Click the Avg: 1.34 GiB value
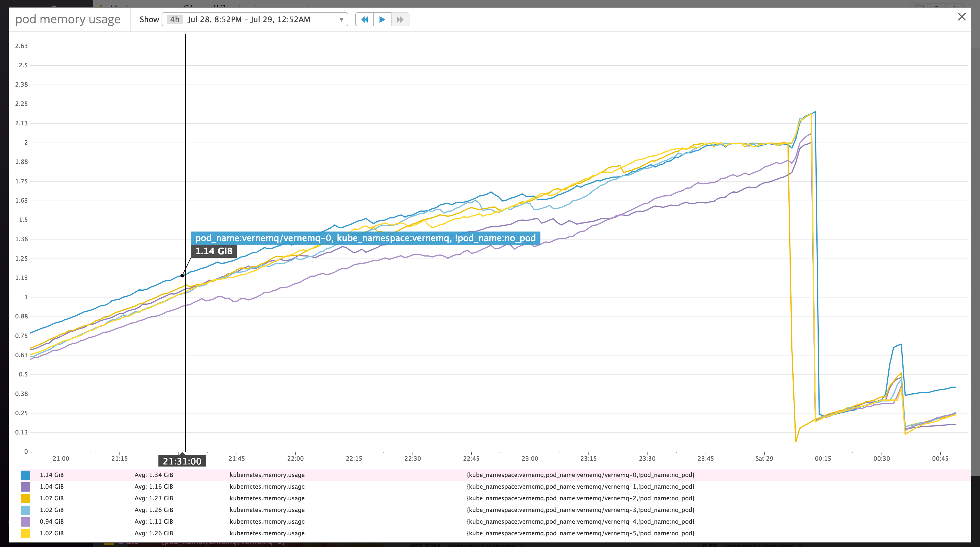Viewport: 980px width, 547px height. [x=154, y=475]
